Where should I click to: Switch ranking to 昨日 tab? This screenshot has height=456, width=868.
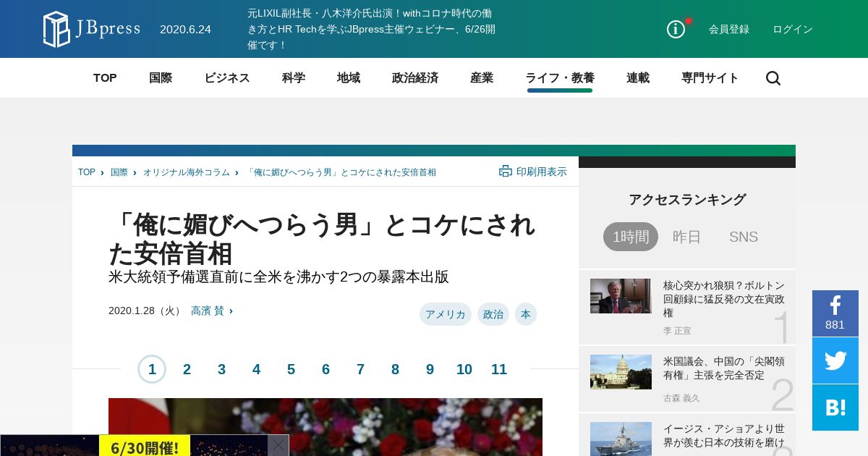(687, 237)
